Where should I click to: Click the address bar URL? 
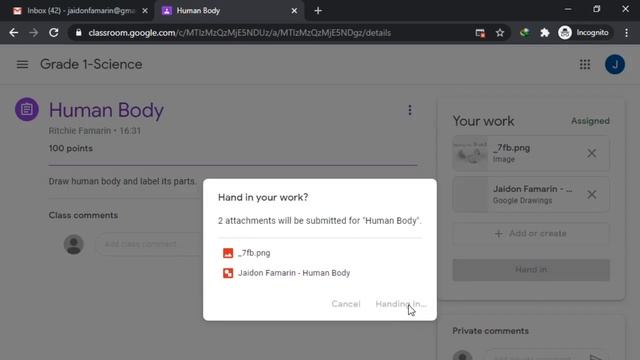(x=240, y=33)
